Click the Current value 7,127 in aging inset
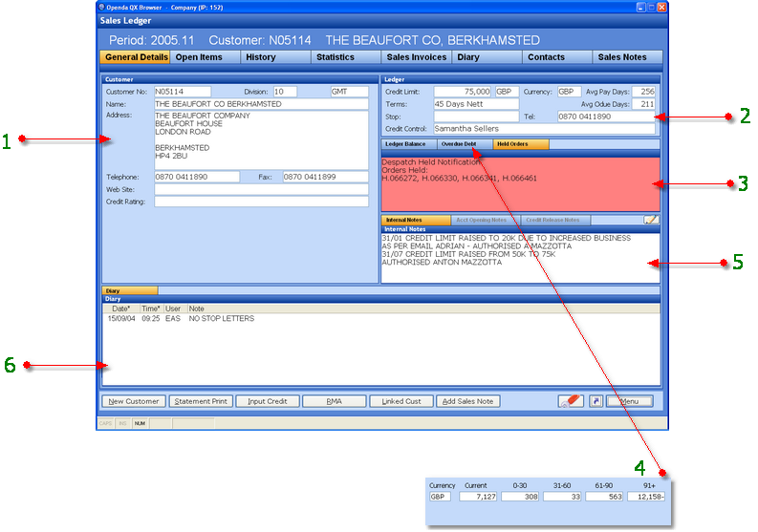Viewport: 758px width, 532px height. pyautogui.click(x=478, y=497)
